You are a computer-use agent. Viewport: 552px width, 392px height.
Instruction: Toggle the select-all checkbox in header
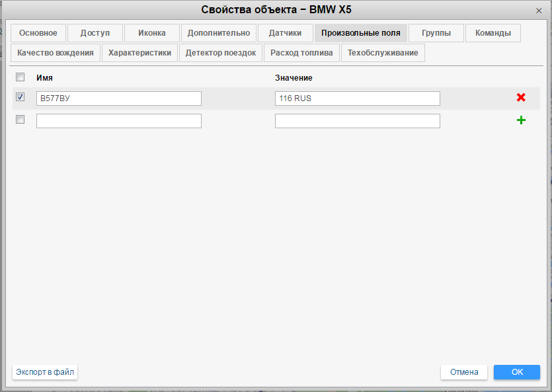20,77
